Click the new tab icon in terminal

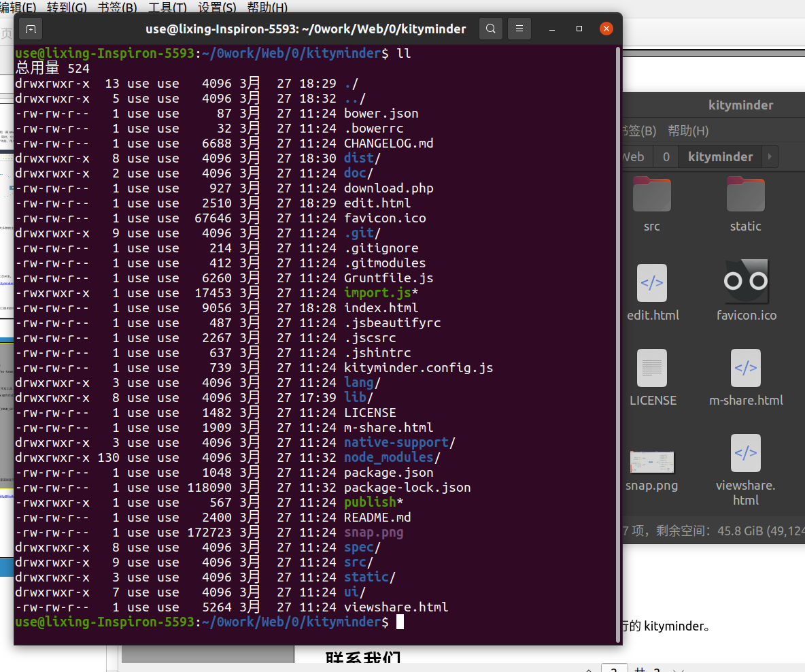(31, 29)
